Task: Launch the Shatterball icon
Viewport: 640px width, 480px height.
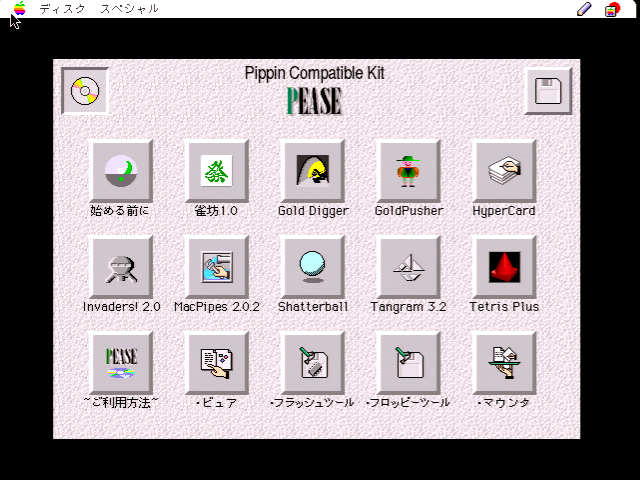Action: click(x=313, y=267)
